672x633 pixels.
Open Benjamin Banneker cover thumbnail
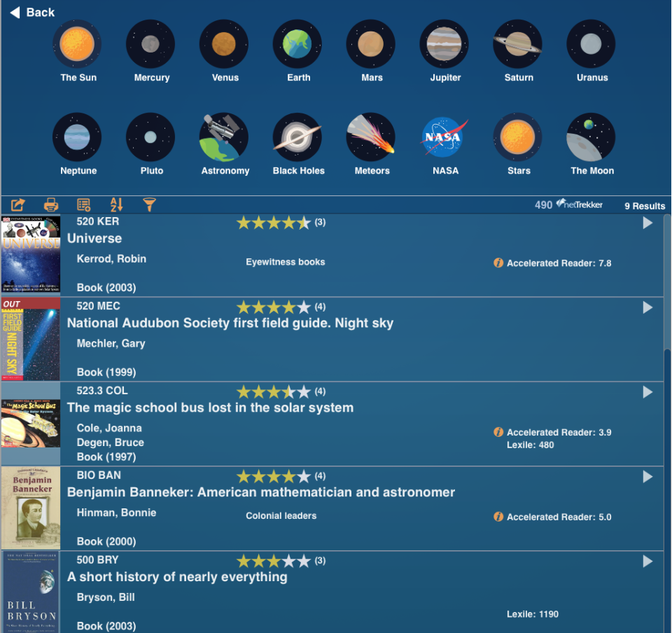(30, 508)
